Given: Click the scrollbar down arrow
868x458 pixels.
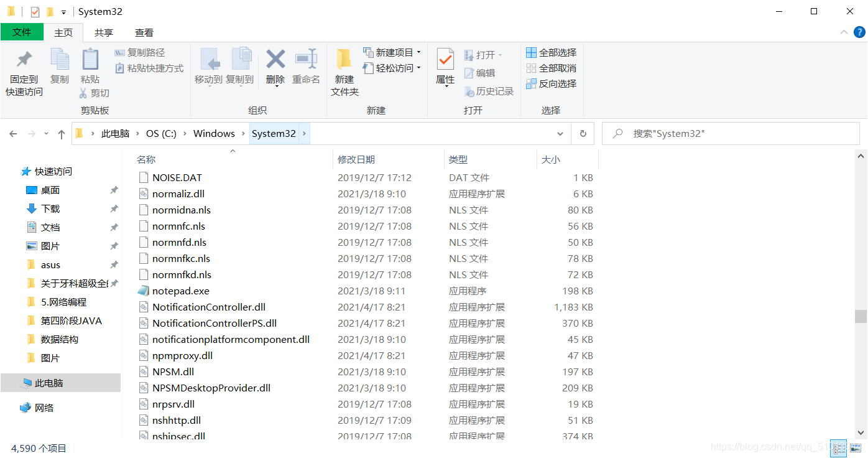Looking at the screenshot, I should (861, 431).
